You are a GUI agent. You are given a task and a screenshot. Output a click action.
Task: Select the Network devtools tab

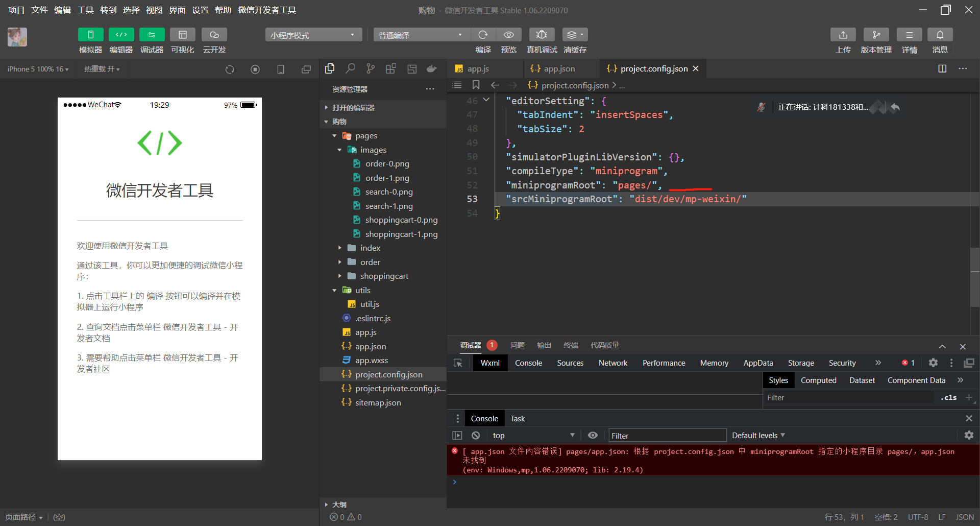[x=612, y=363]
